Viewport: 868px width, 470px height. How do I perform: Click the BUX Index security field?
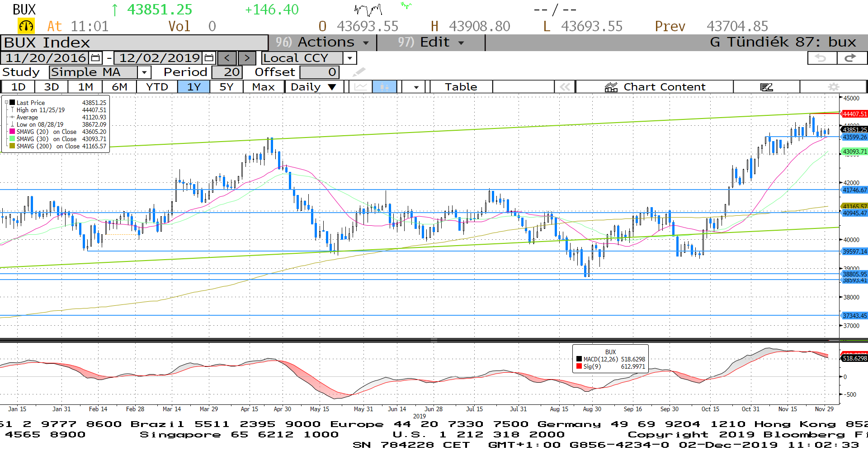(134, 43)
